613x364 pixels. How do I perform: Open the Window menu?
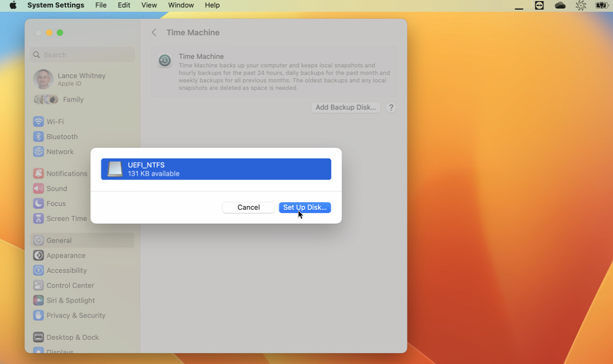181,5
